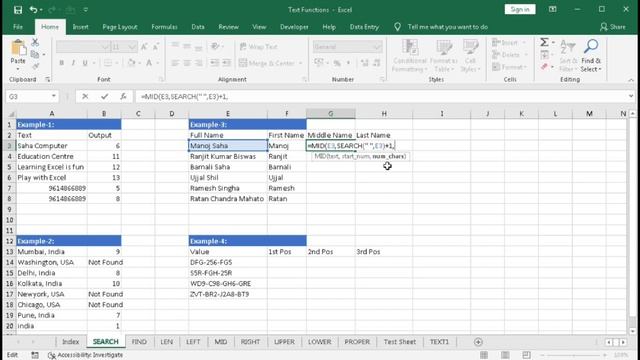This screenshot has width=640, height=360.
Task: Switch to the PROPER sheet tab
Action: coord(357,342)
